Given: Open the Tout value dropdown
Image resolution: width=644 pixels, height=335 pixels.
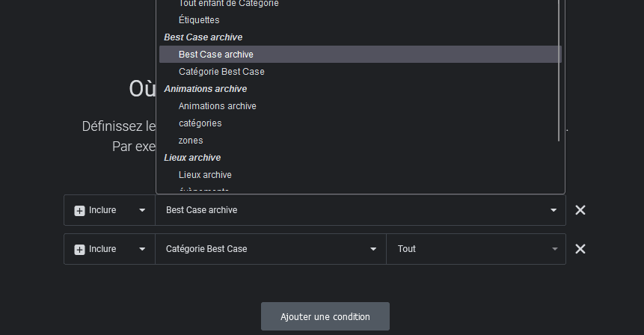Looking at the screenshot, I should (x=476, y=249).
